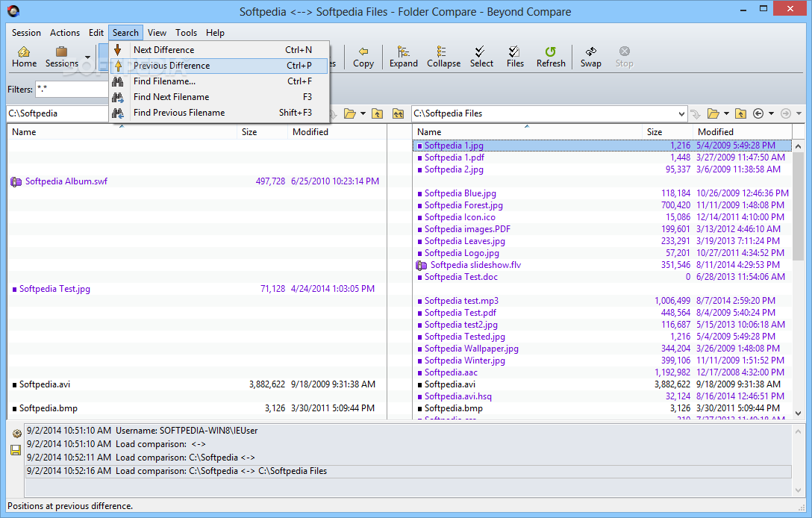The height and width of the screenshot is (518, 812).
Task: Open the Sessions briefcase icon
Action: pyautogui.click(x=62, y=52)
